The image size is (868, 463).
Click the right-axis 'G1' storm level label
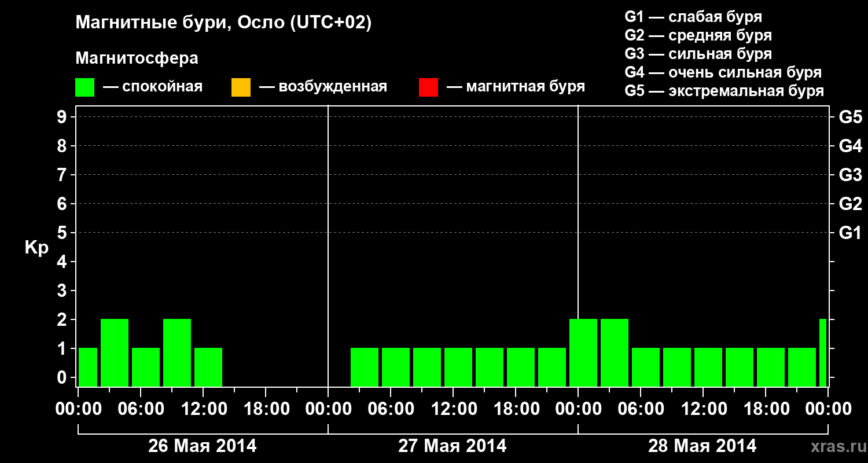850,233
